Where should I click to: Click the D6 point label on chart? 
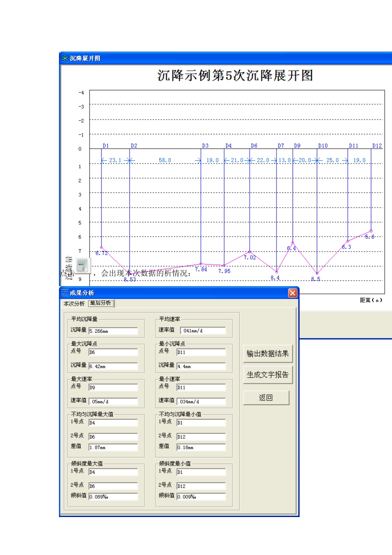[254, 146]
